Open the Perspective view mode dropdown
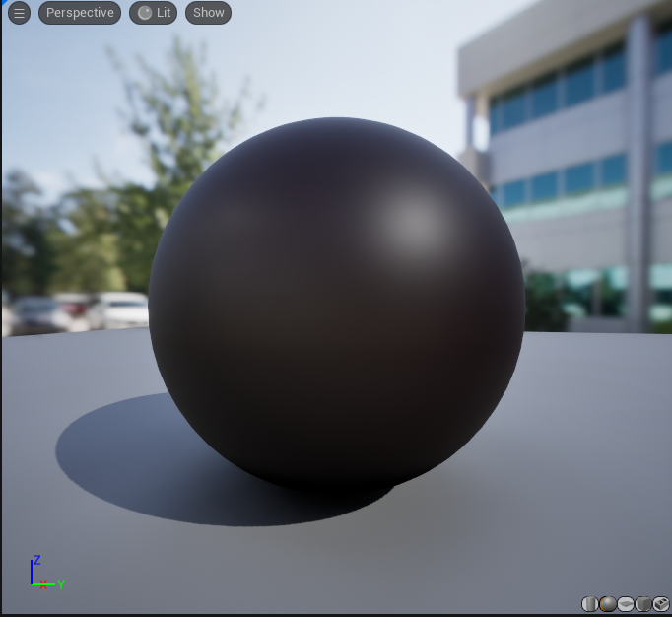The width and height of the screenshot is (672, 617). coord(80,13)
